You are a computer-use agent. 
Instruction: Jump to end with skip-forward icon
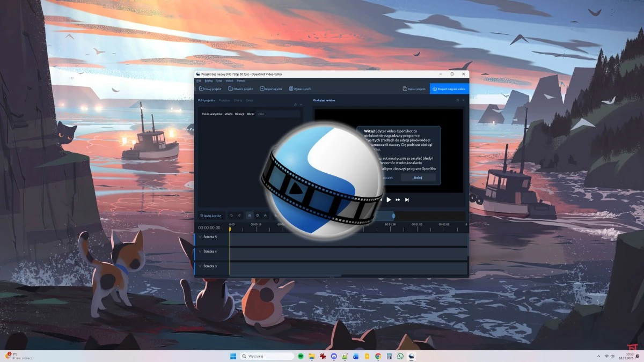407,200
